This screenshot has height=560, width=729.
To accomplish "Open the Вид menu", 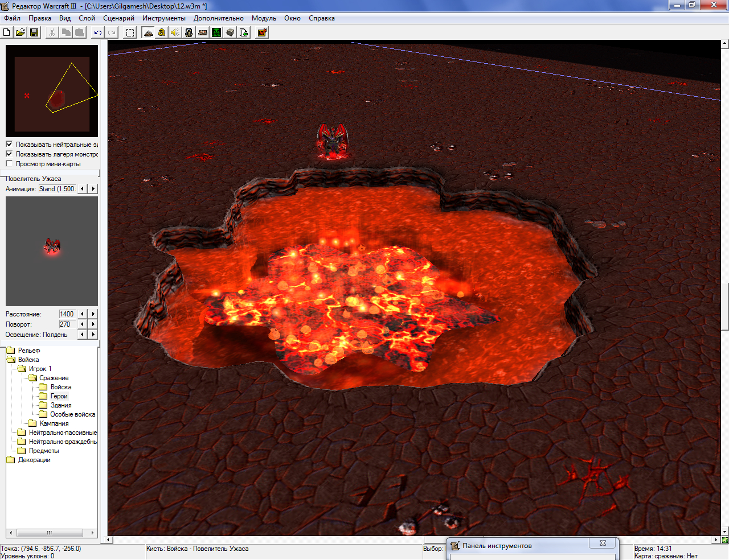I will coord(65,18).
